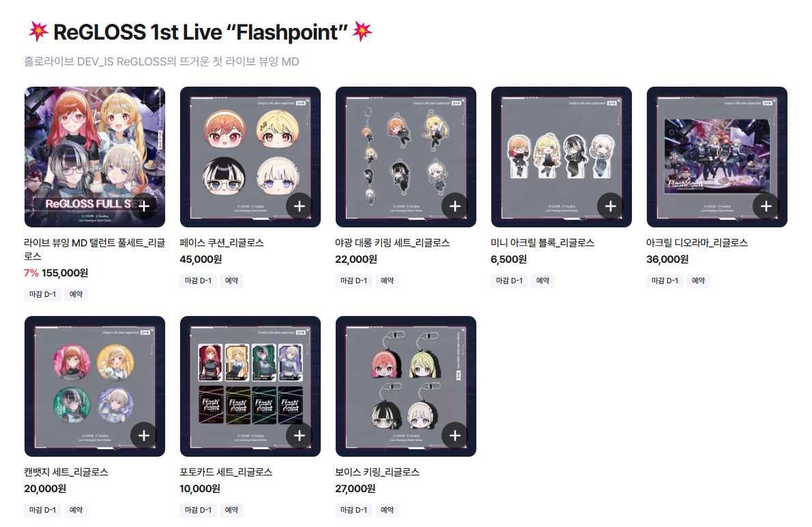Click plus icon on 캔뱃지 세트 image

point(144,436)
